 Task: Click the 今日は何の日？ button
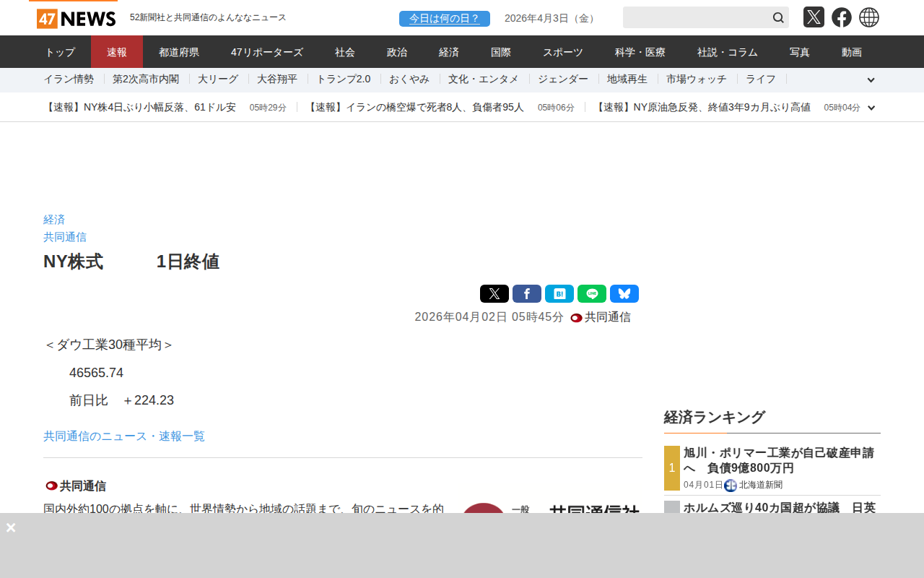click(444, 19)
